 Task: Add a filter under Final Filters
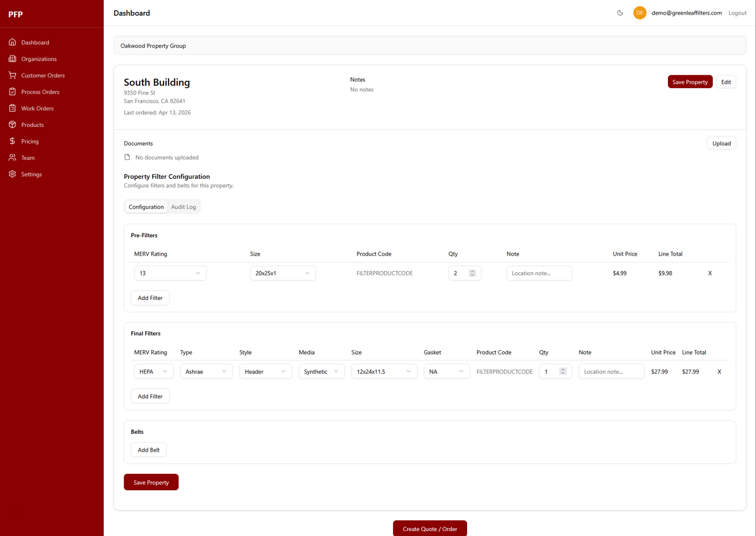click(x=150, y=396)
